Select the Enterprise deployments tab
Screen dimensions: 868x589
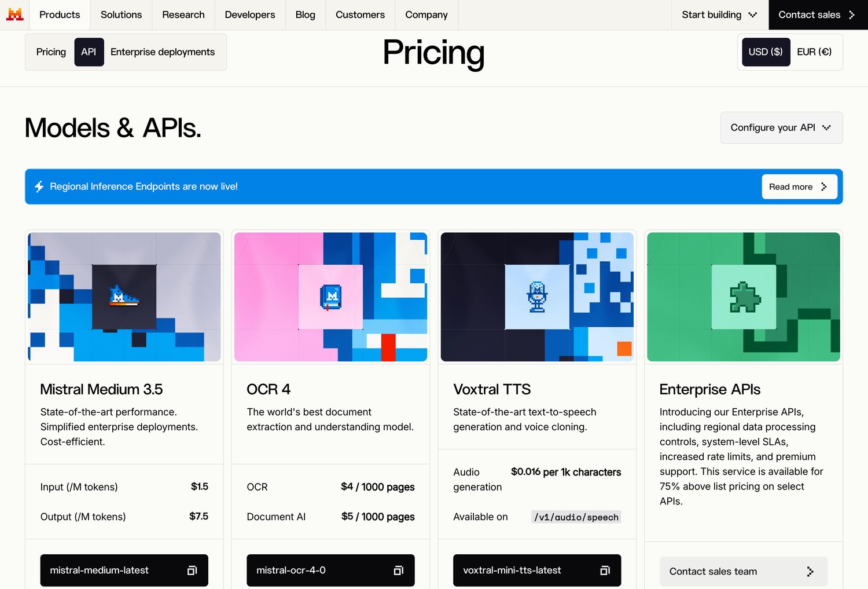(x=163, y=52)
